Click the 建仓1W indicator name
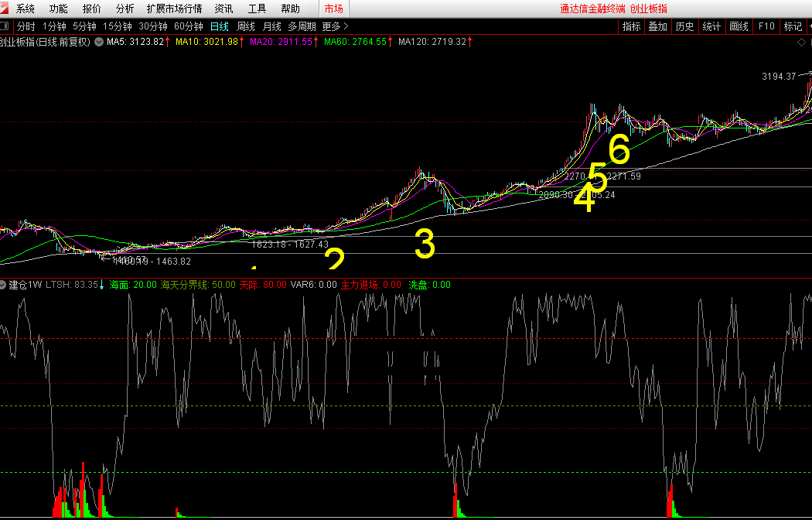 point(26,284)
